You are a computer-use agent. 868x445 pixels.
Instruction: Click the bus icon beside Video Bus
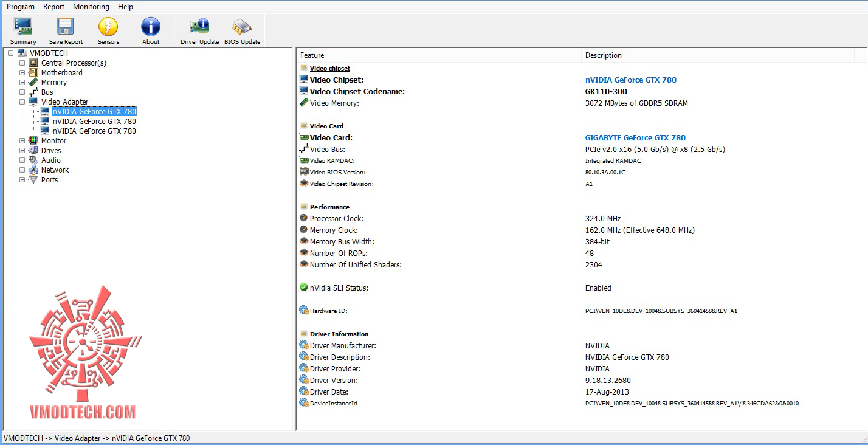click(304, 149)
